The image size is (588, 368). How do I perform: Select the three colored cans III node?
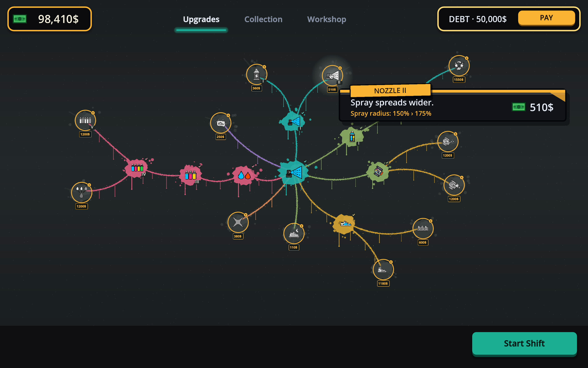pyautogui.click(x=190, y=175)
